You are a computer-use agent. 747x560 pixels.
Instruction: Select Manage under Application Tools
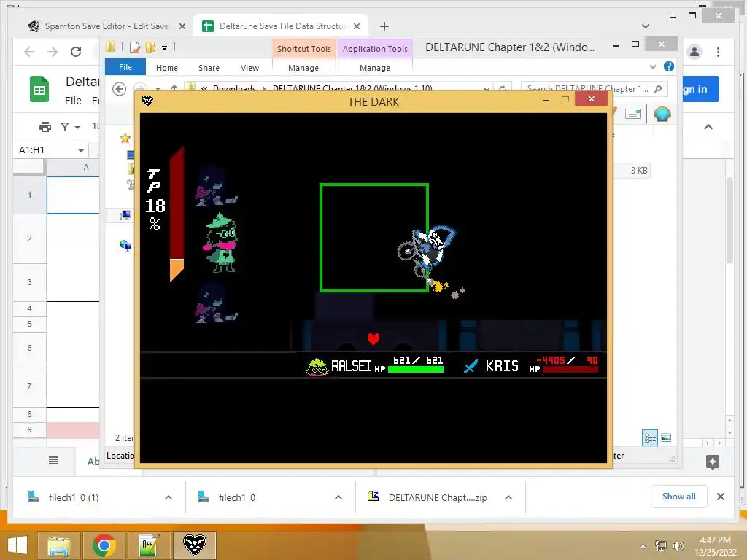[x=375, y=68]
